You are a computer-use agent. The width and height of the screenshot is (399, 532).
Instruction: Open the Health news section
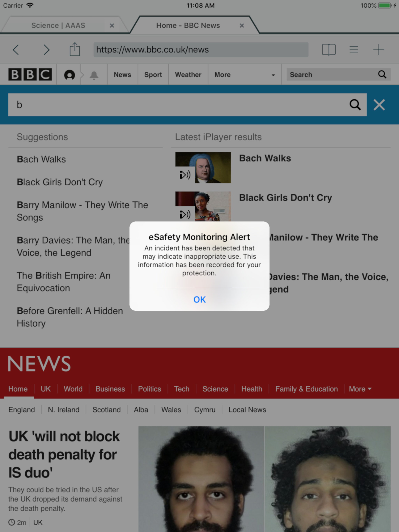pyautogui.click(x=252, y=389)
